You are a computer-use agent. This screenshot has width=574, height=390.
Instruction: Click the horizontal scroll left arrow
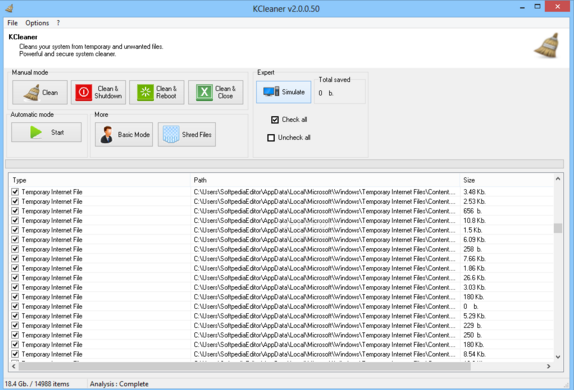pos(14,366)
